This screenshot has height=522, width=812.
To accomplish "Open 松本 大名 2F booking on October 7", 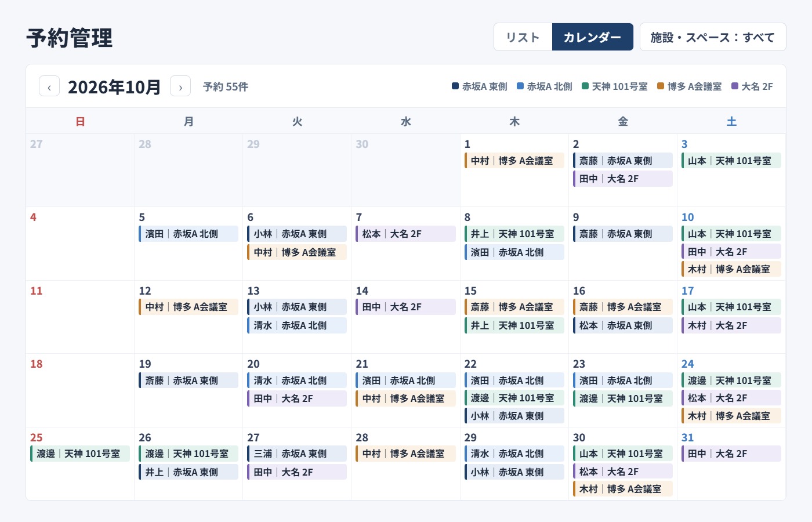I will pos(405,234).
